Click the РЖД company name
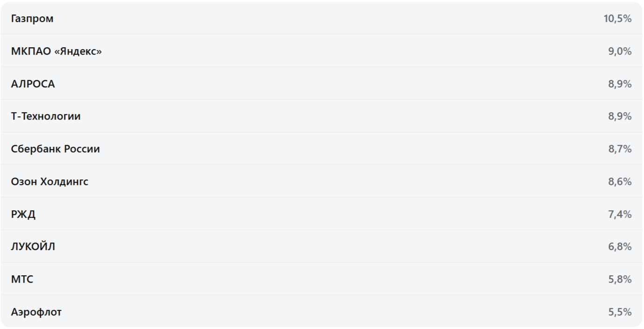The width and height of the screenshot is (644, 329). coord(23,215)
